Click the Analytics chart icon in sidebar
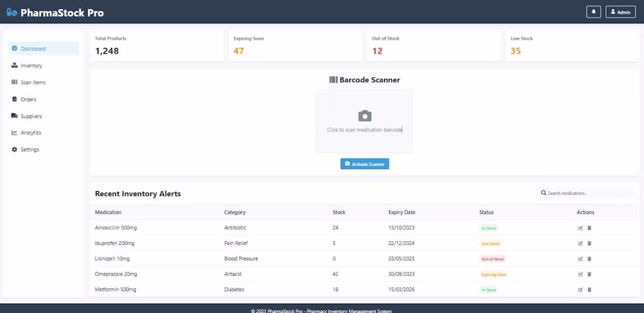 (15, 132)
